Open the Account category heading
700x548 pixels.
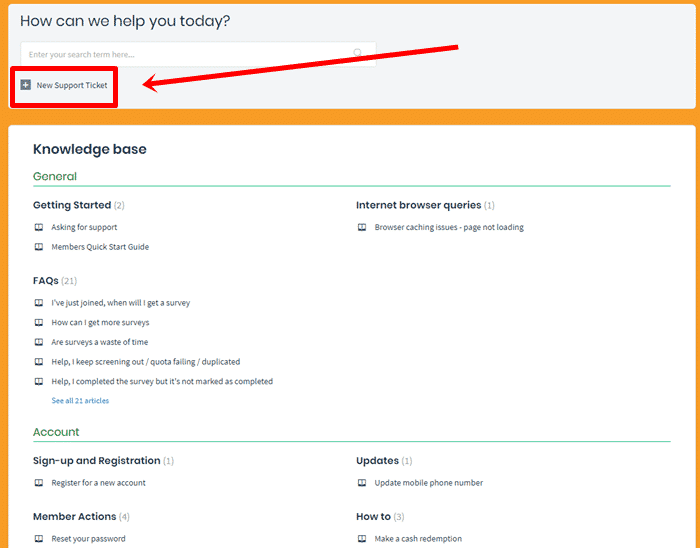pyautogui.click(x=56, y=432)
